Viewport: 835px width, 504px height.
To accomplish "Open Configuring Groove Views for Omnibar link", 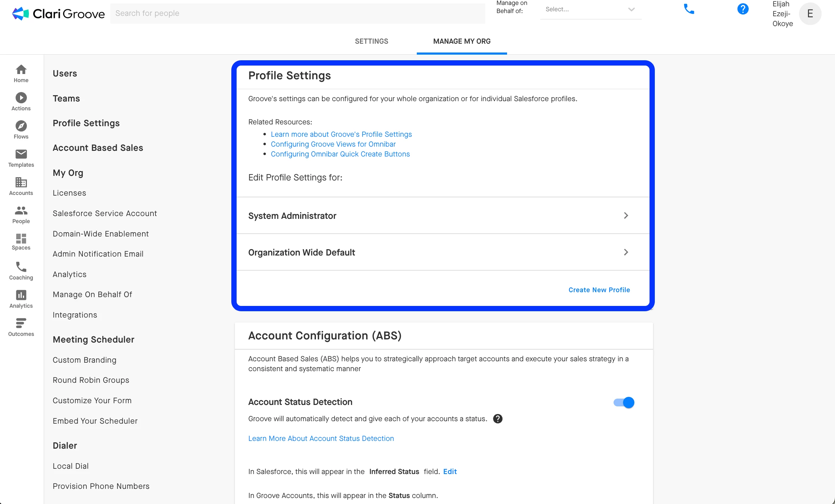I will [x=333, y=144].
